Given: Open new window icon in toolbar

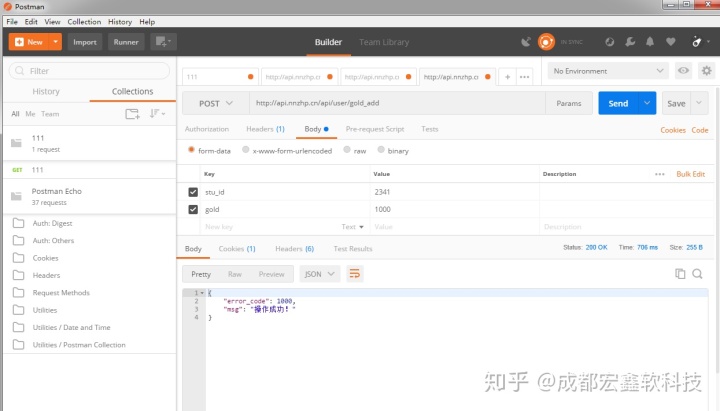Looking at the screenshot, I should tap(163, 42).
